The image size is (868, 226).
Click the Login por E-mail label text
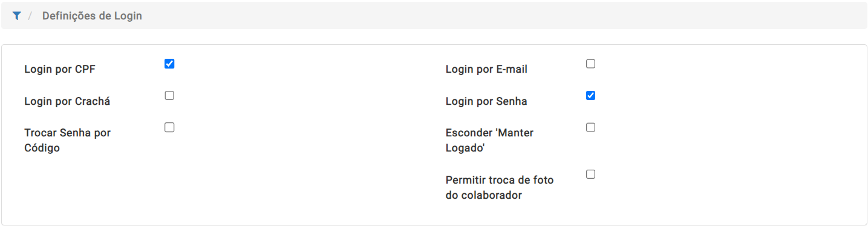click(486, 69)
